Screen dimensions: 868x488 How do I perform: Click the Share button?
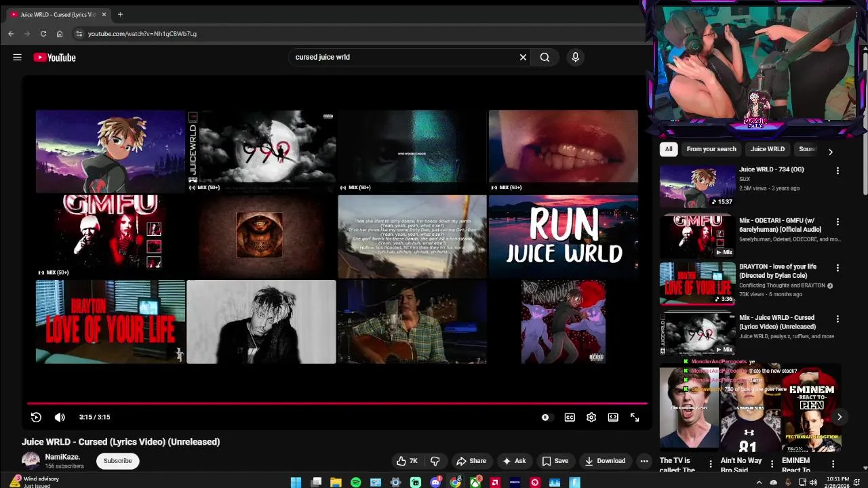point(471,461)
